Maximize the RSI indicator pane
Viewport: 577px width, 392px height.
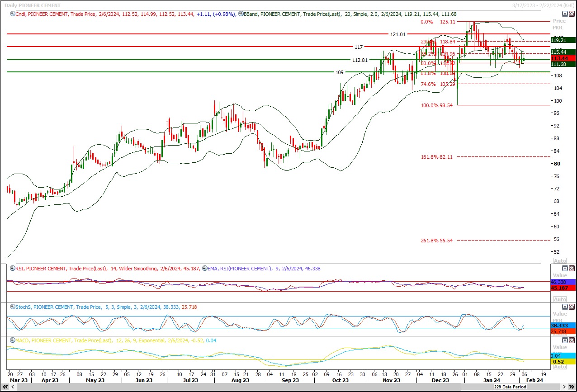[565, 268]
